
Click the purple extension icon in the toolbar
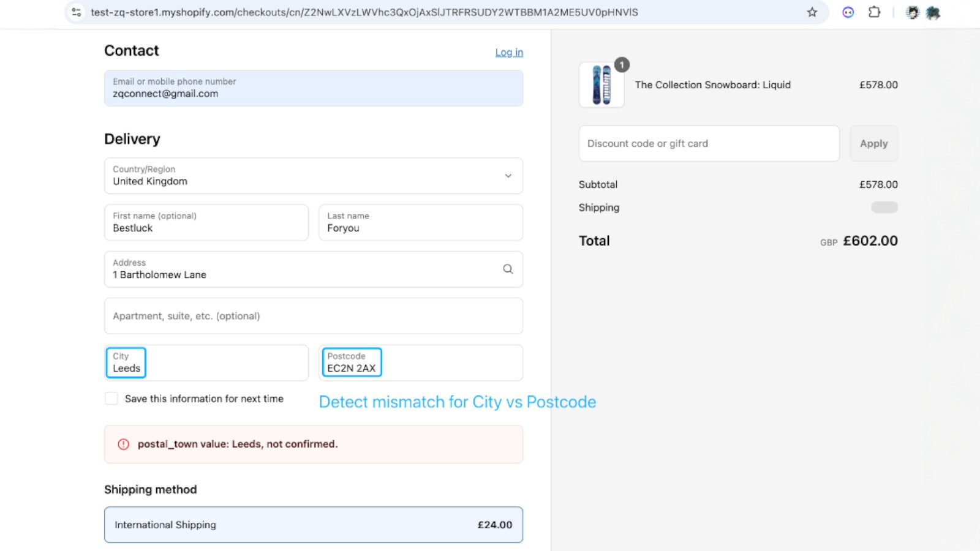(847, 12)
